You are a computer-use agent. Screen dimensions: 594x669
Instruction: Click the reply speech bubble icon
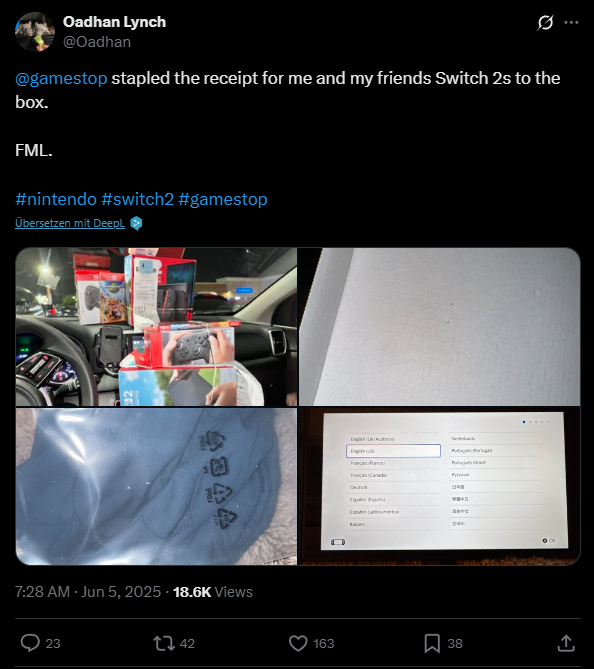30,643
